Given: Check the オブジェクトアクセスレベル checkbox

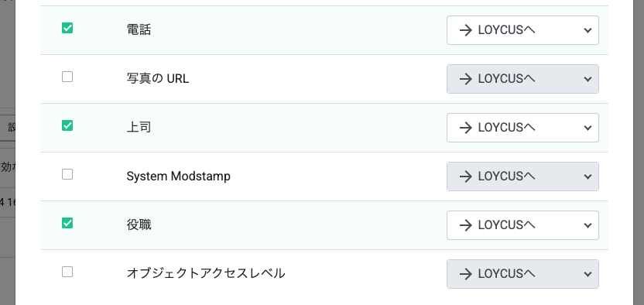Looking at the screenshot, I should coord(67,272).
